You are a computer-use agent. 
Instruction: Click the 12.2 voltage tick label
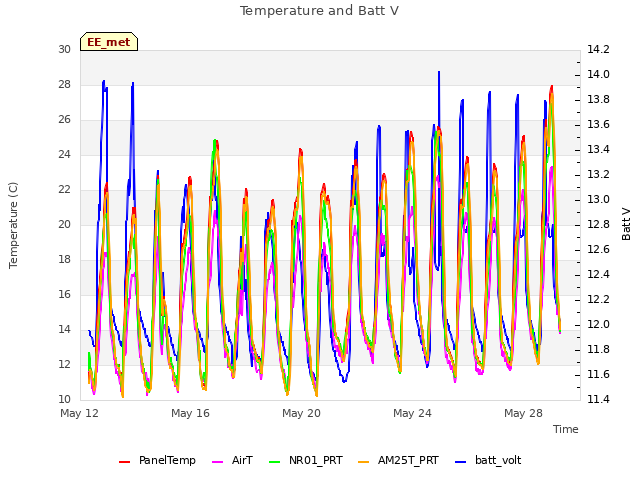point(598,300)
